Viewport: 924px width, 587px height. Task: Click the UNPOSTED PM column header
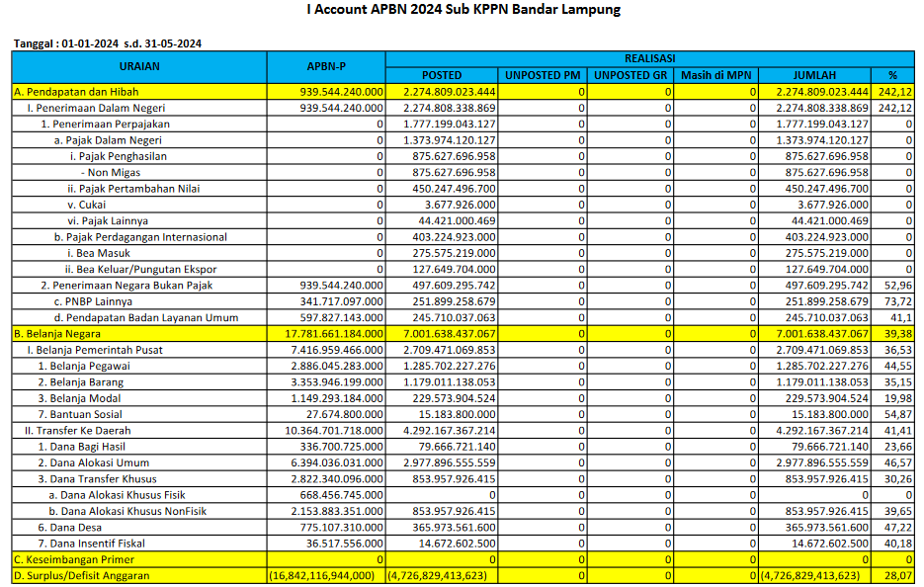pos(543,75)
